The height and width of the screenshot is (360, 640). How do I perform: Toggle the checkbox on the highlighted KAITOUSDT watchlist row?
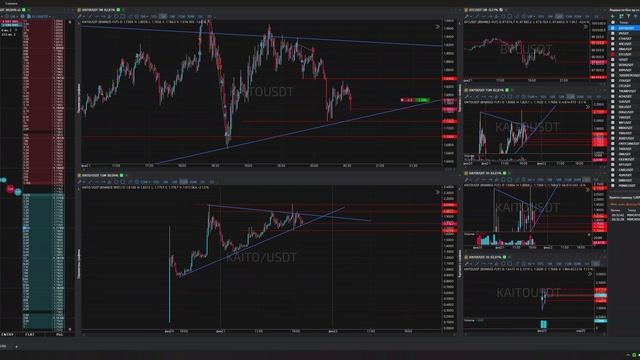point(613,28)
